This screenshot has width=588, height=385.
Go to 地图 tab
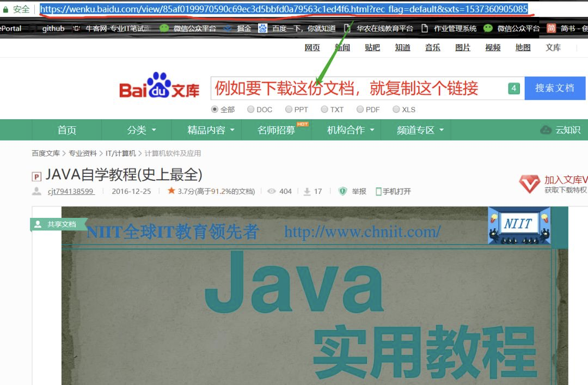(x=523, y=48)
